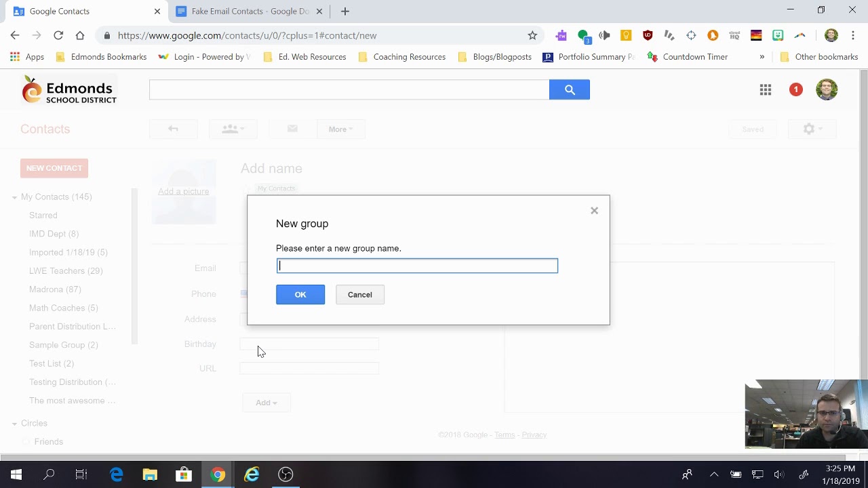Open The most awesome ... group

[x=73, y=401]
